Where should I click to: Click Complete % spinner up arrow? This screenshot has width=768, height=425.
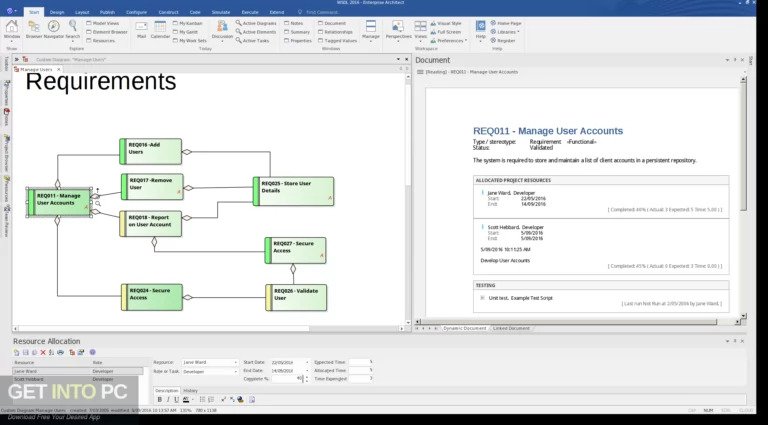click(x=307, y=377)
